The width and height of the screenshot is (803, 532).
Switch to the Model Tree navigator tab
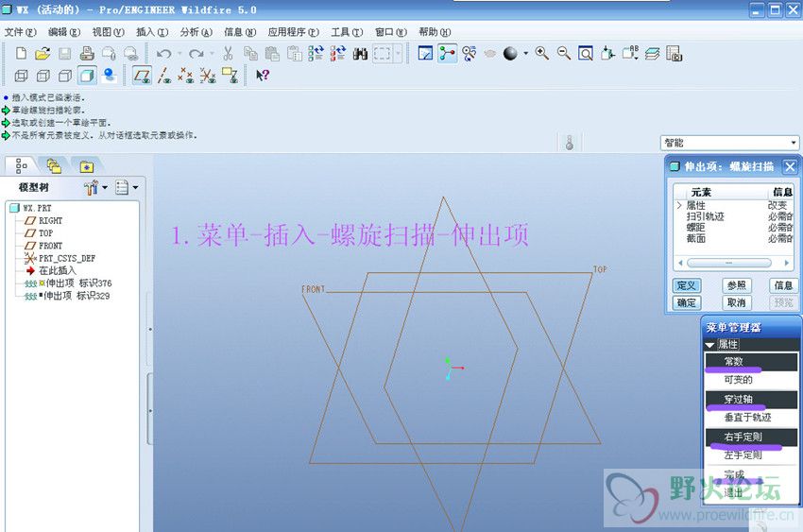[21, 165]
